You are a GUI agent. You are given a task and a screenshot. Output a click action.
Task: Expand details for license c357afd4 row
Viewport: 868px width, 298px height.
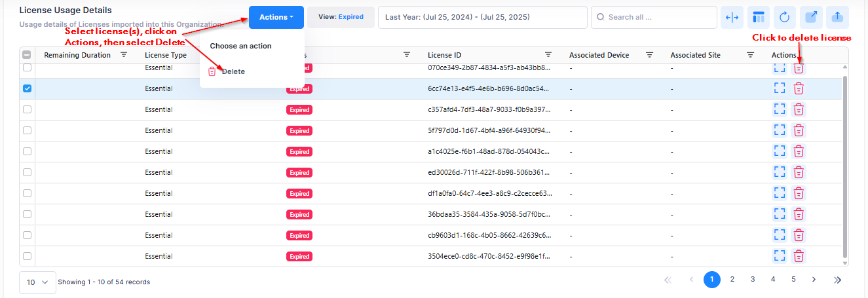point(779,109)
